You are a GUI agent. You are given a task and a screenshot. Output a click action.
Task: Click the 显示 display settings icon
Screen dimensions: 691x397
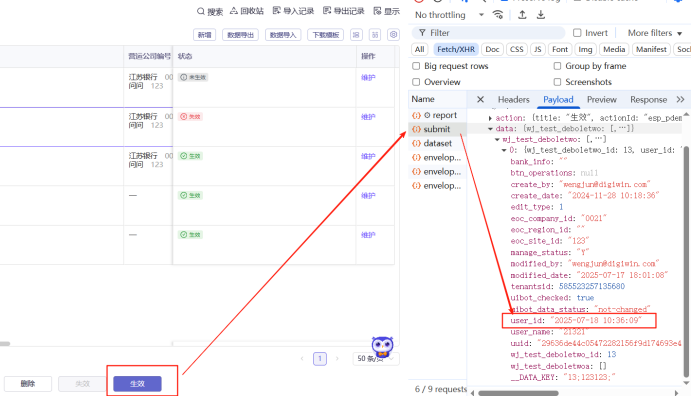(377, 11)
